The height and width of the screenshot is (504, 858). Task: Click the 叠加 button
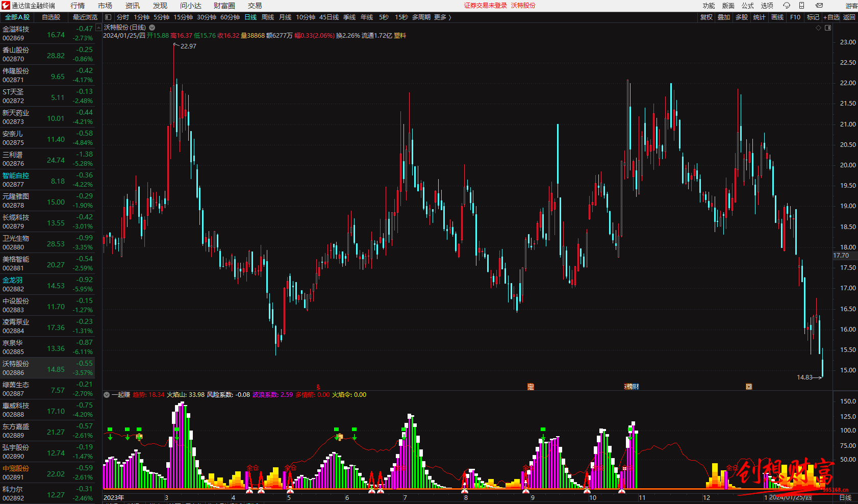point(724,17)
